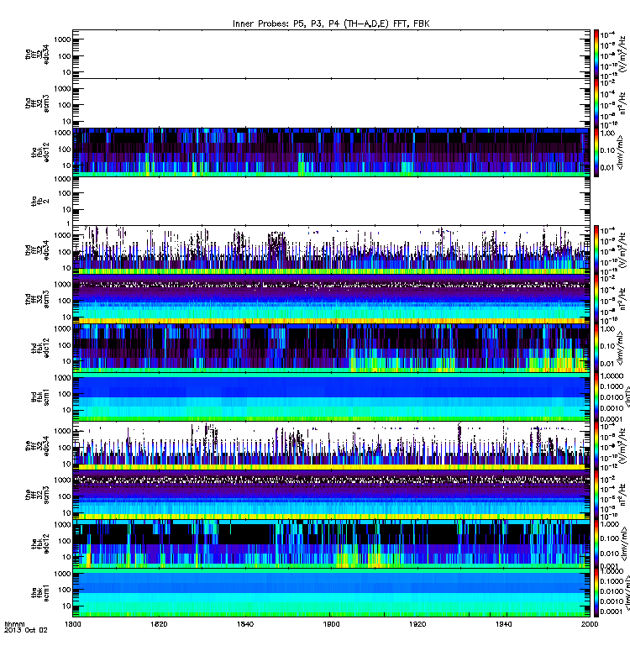Click the color bar beside thd fff edc34 panel
Viewport: 630px width, 672px height.
(x=596, y=249)
